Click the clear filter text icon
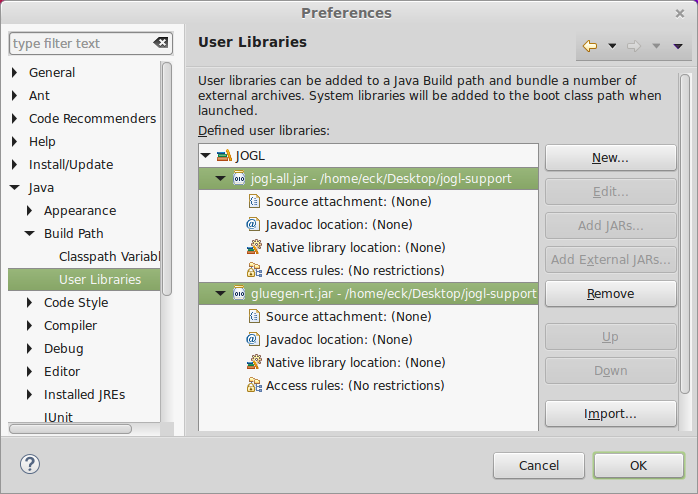The height and width of the screenshot is (494, 698). coord(161,43)
